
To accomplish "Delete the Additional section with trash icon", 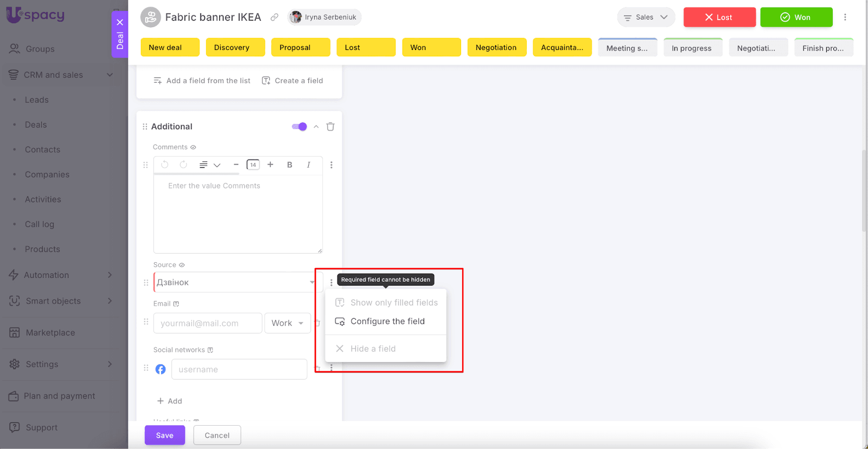I will (330, 127).
